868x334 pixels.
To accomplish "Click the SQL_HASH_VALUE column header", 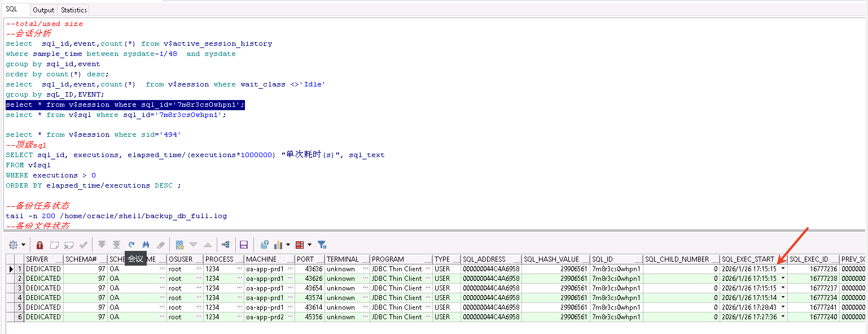I will [551, 259].
